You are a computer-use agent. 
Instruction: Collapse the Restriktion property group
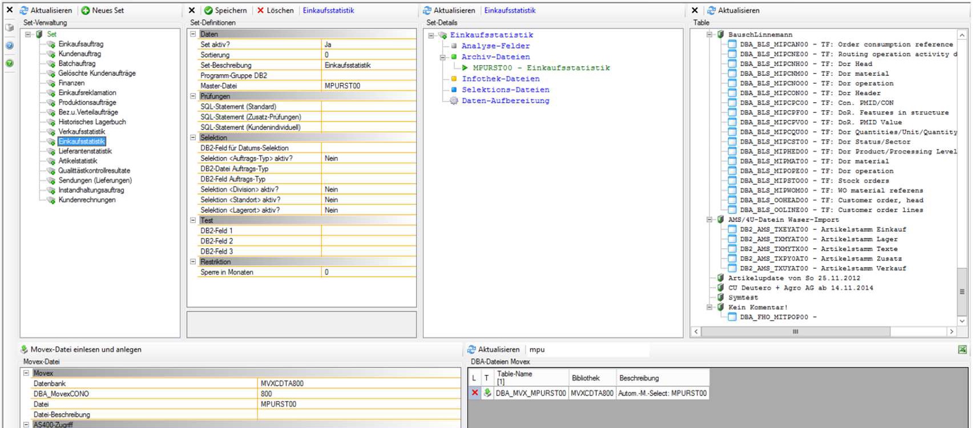193,261
